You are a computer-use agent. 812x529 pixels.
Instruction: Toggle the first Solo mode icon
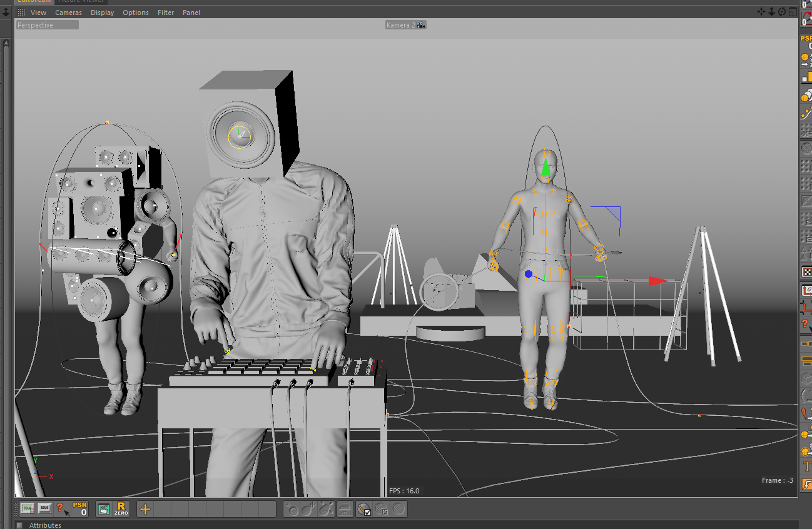(27, 508)
